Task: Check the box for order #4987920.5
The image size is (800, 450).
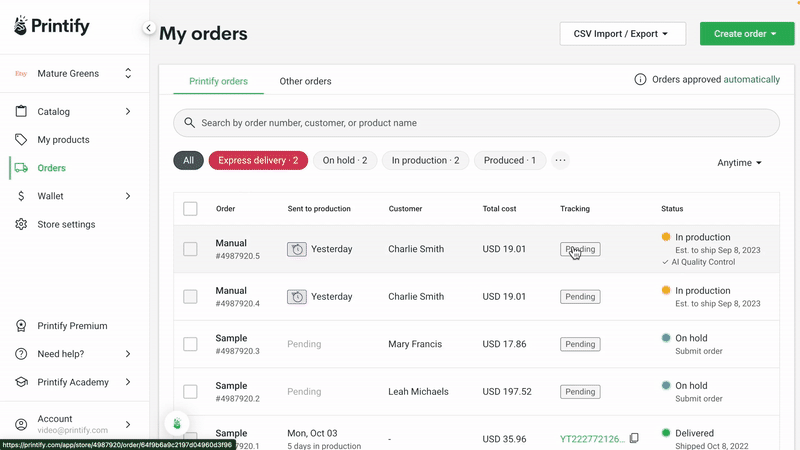Action: tap(190, 249)
